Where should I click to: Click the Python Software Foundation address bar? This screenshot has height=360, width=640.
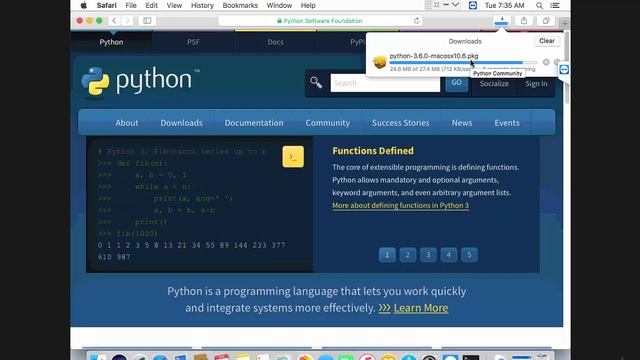click(320, 20)
